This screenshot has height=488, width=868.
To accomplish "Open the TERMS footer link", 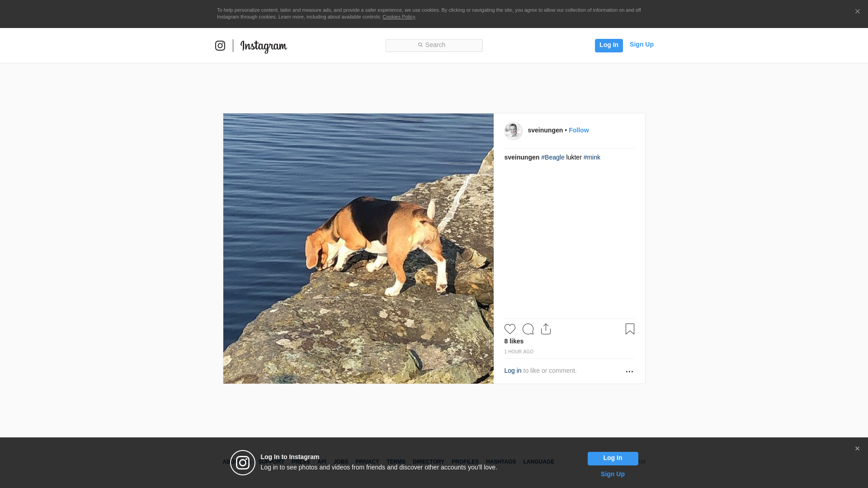I will pyautogui.click(x=396, y=462).
